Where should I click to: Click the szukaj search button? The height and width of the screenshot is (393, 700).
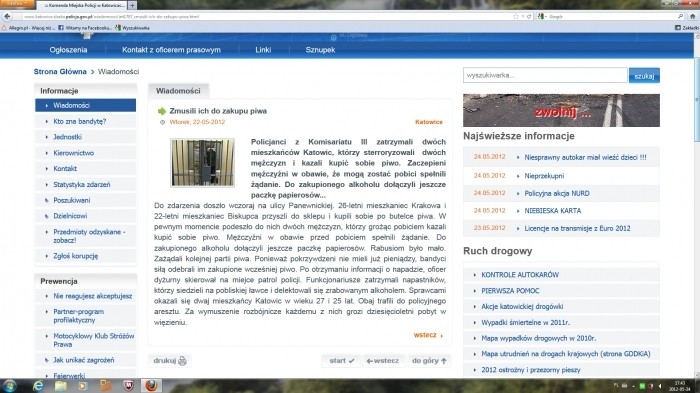644,76
